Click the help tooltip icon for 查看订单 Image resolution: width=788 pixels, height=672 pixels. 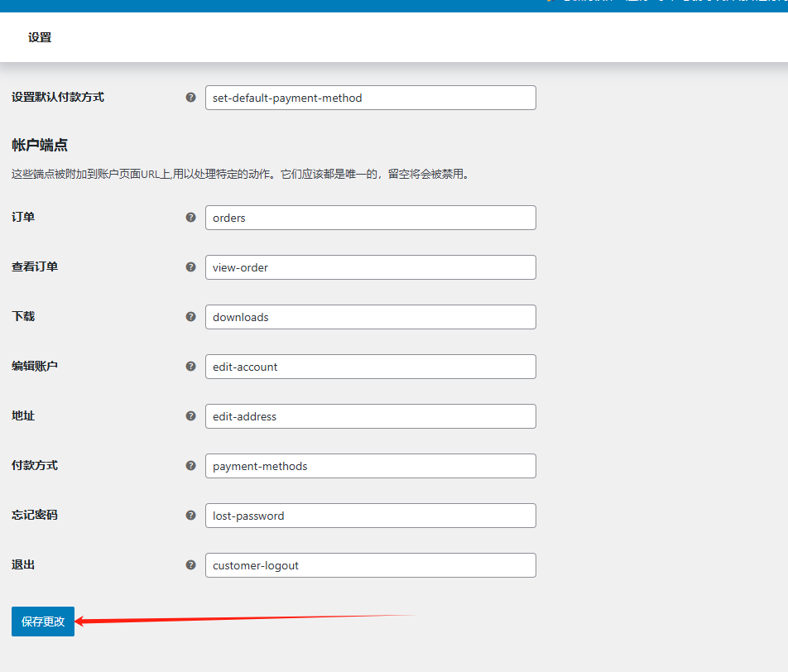point(191,267)
